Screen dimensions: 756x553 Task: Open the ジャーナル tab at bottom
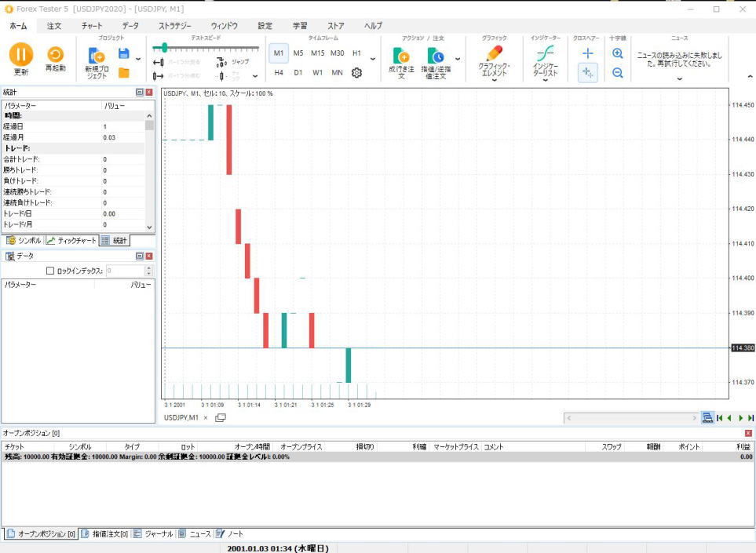[153, 534]
